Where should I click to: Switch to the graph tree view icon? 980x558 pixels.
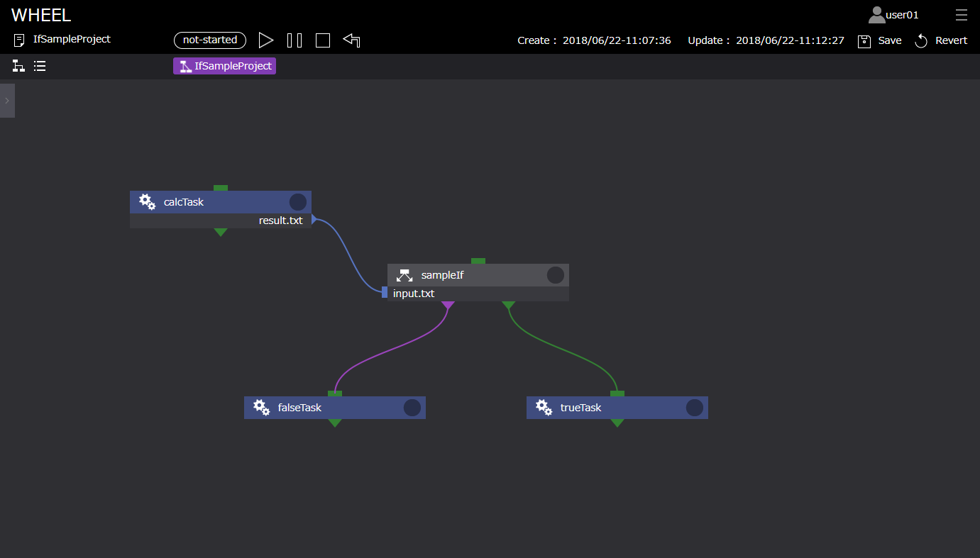18,66
